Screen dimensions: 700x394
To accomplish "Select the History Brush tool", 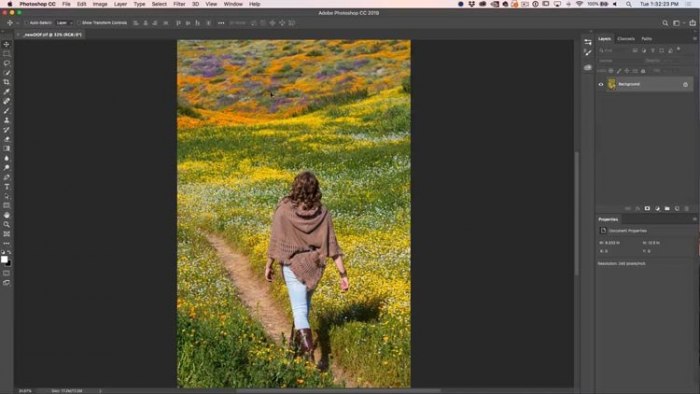I will pyautogui.click(x=6, y=130).
